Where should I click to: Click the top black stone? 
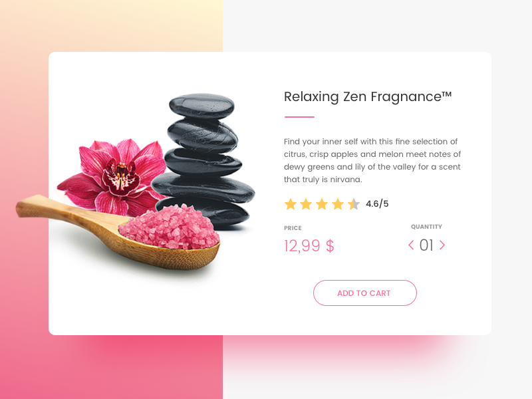(201, 106)
